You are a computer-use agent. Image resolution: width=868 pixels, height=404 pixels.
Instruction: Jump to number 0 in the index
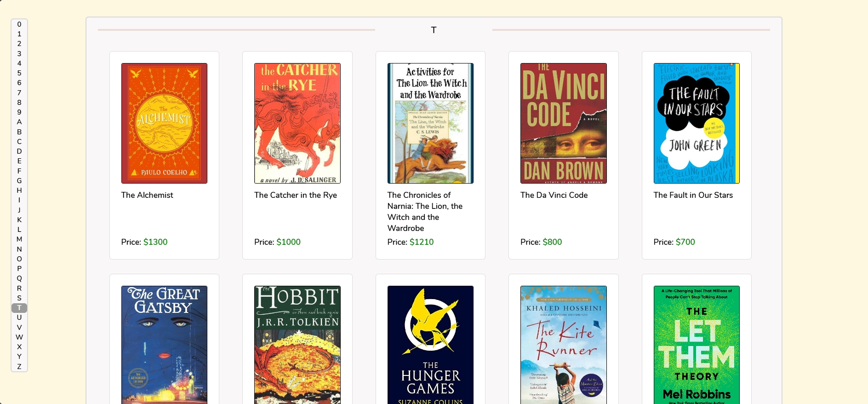pos(19,24)
